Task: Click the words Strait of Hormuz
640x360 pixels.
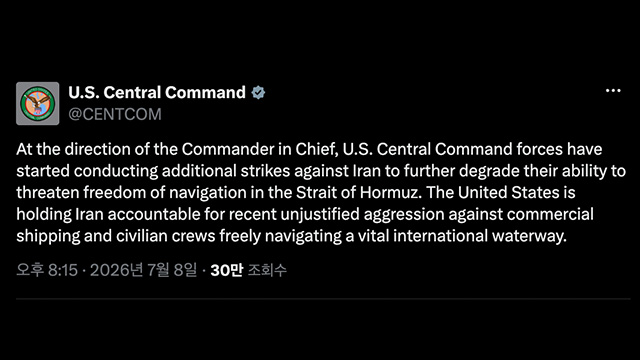Action: [358, 193]
